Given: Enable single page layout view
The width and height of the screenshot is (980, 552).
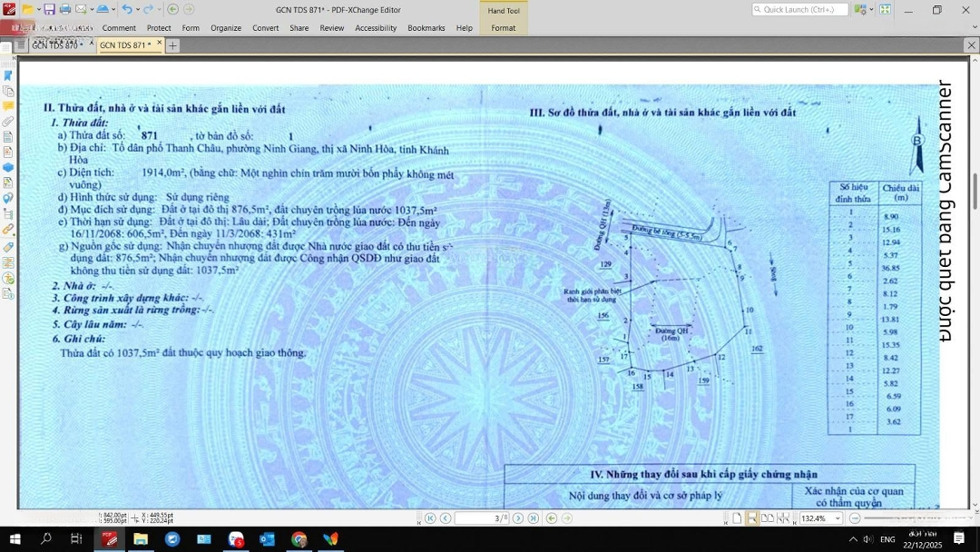Looking at the screenshot, I should [x=737, y=518].
